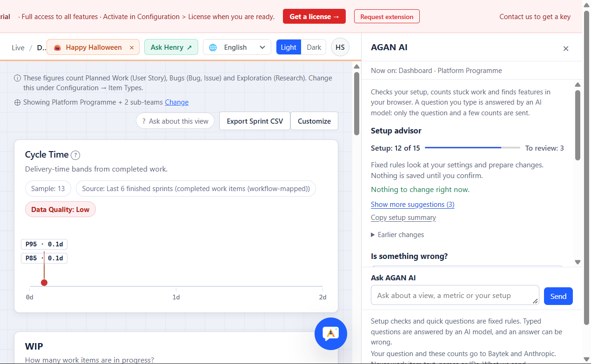Click the red cycle time marker dot

[x=44, y=283]
